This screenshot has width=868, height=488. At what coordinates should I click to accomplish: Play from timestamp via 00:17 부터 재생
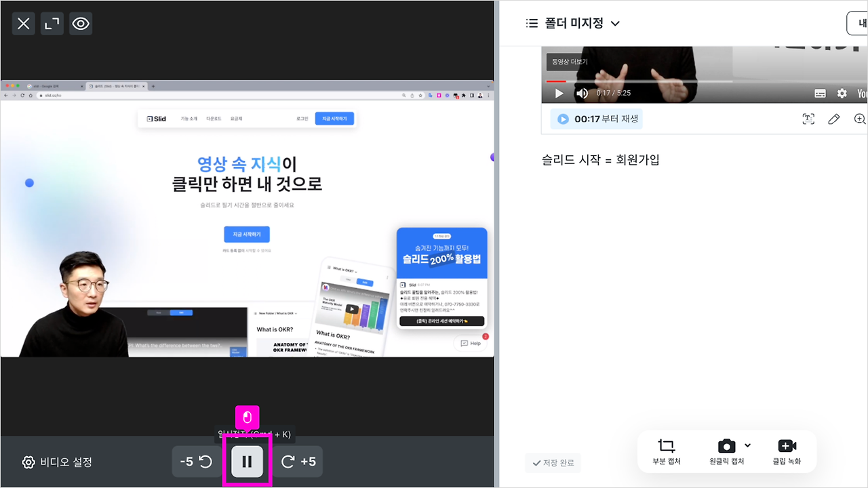[x=595, y=118]
